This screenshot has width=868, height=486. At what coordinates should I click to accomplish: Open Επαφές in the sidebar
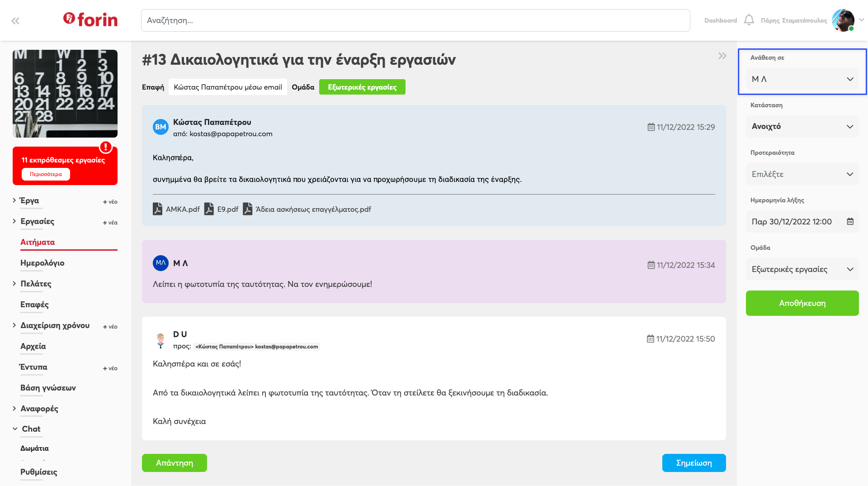click(x=34, y=305)
